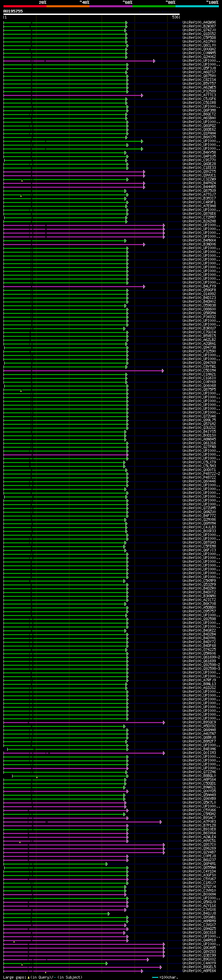The height and width of the screenshot is (980, 222).
Task: Select the UniRef100_Q6P3M8 label
Action: tap(199, 110)
